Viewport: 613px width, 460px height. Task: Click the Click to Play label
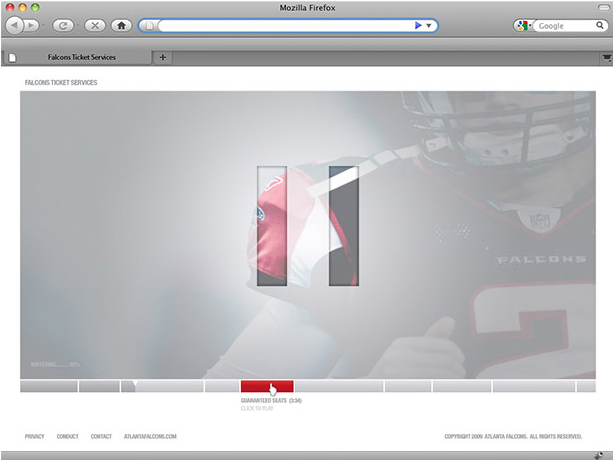tap(257, 408)
